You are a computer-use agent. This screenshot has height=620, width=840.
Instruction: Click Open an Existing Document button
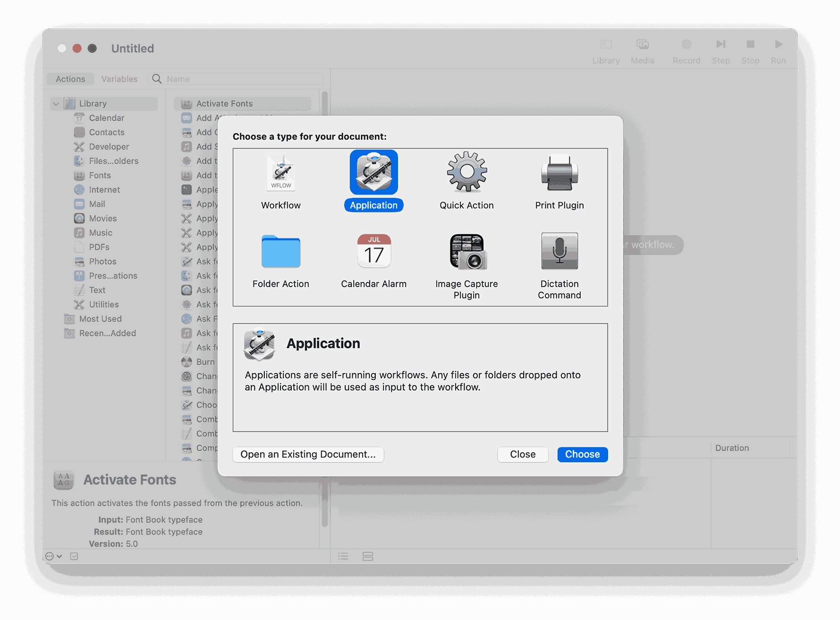coord(308,454)
